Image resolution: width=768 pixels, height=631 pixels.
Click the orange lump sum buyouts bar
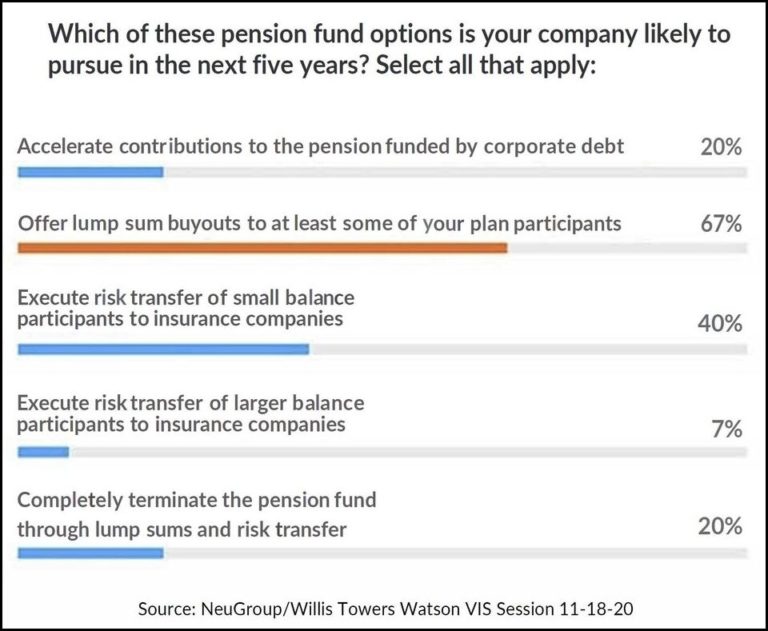pyautogui.click(x=262, y=248)
